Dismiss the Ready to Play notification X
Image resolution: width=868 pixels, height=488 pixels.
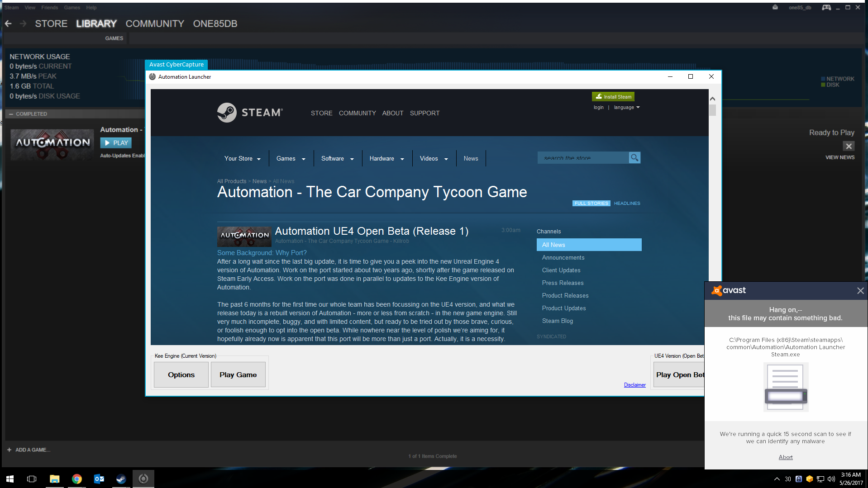849,146
